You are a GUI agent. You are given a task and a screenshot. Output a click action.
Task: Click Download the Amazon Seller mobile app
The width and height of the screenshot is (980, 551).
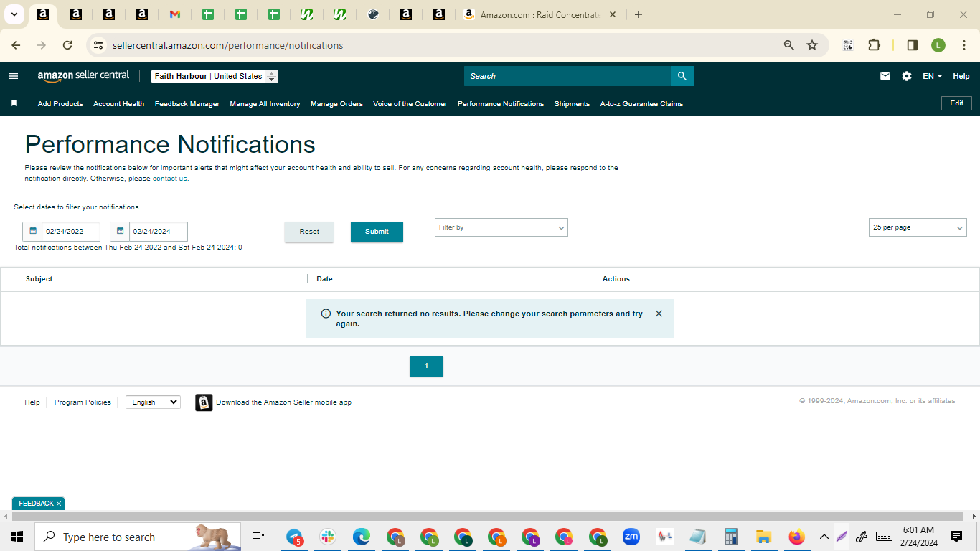click(283, 402)
